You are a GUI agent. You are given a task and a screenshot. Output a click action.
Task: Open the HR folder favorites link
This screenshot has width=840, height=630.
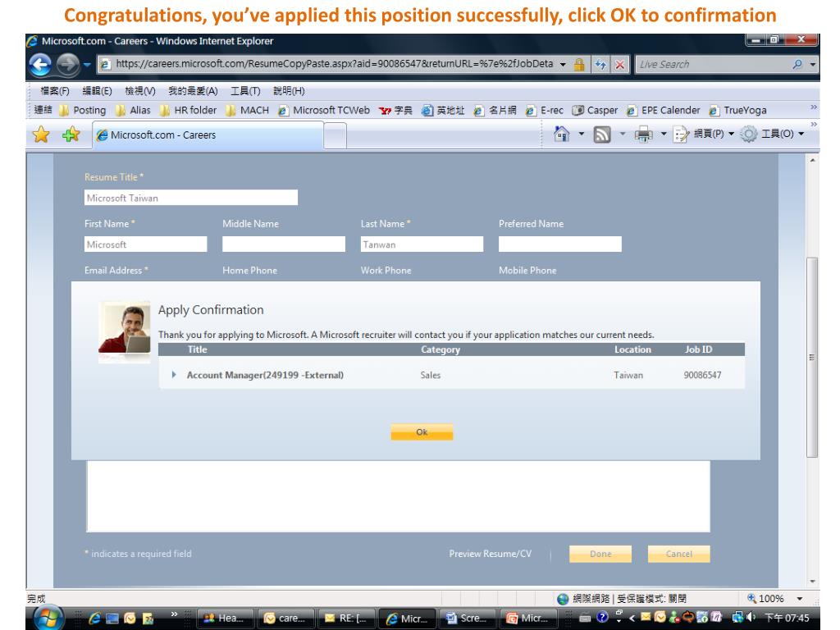click(x=188, y=111)
